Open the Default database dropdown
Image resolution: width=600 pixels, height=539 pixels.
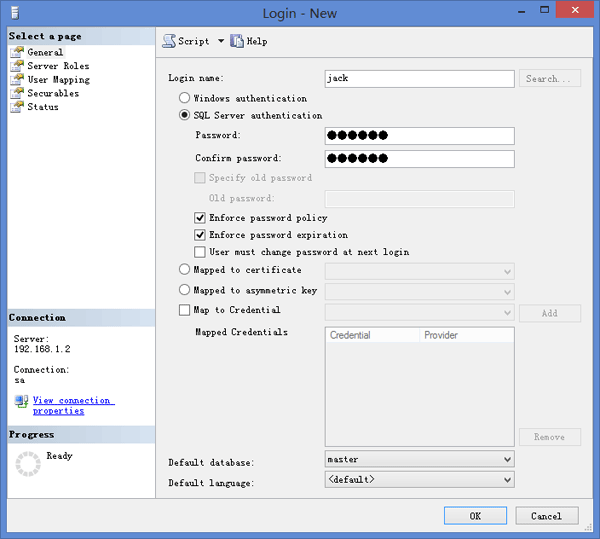[x=507, y=459]
